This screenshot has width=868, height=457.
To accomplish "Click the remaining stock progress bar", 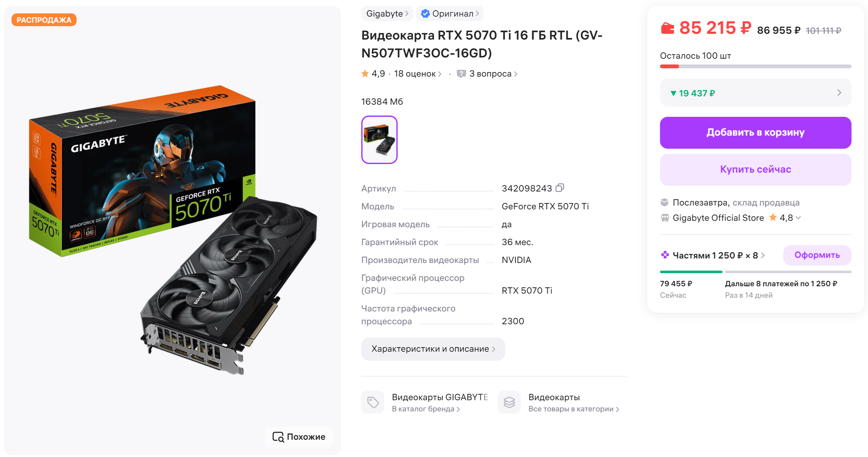I will (755, 66).
